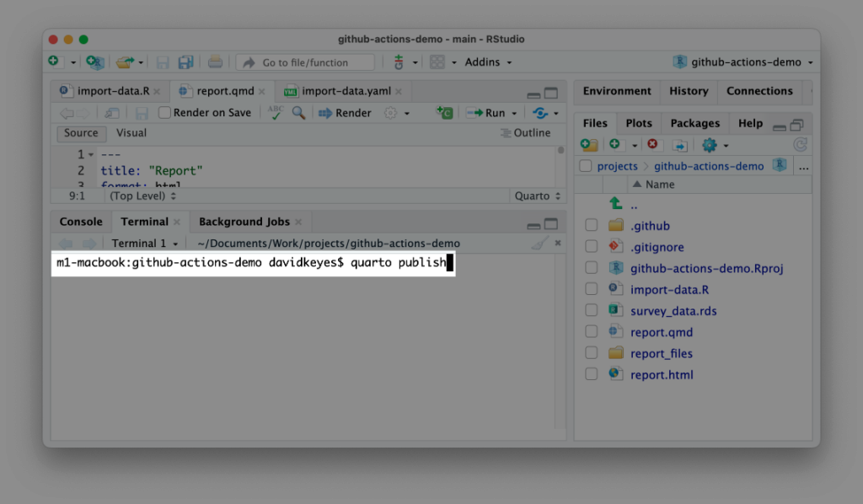Click the go-to-parent-directory up arrow icon
Viewport: 863px width, 504px height.
616,204
